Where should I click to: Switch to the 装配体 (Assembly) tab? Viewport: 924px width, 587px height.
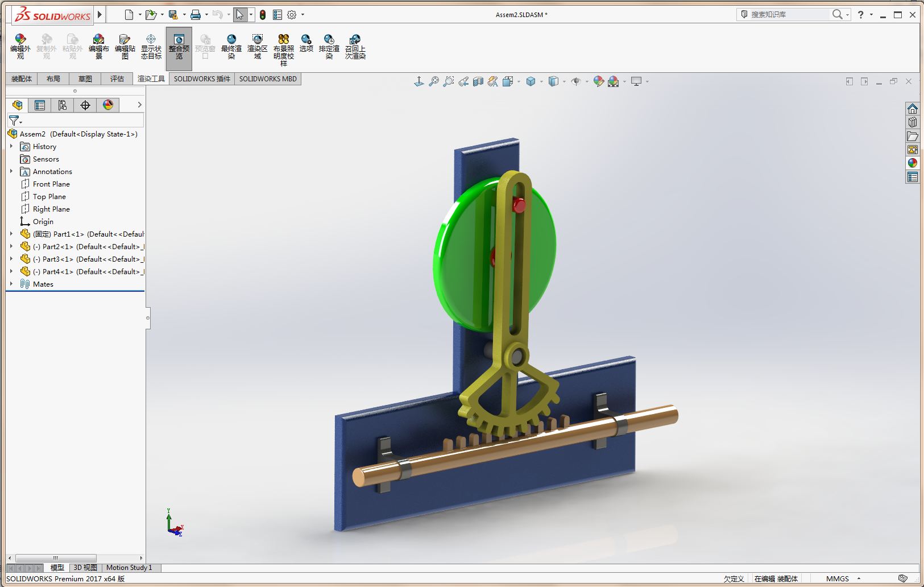click(22, 78)
